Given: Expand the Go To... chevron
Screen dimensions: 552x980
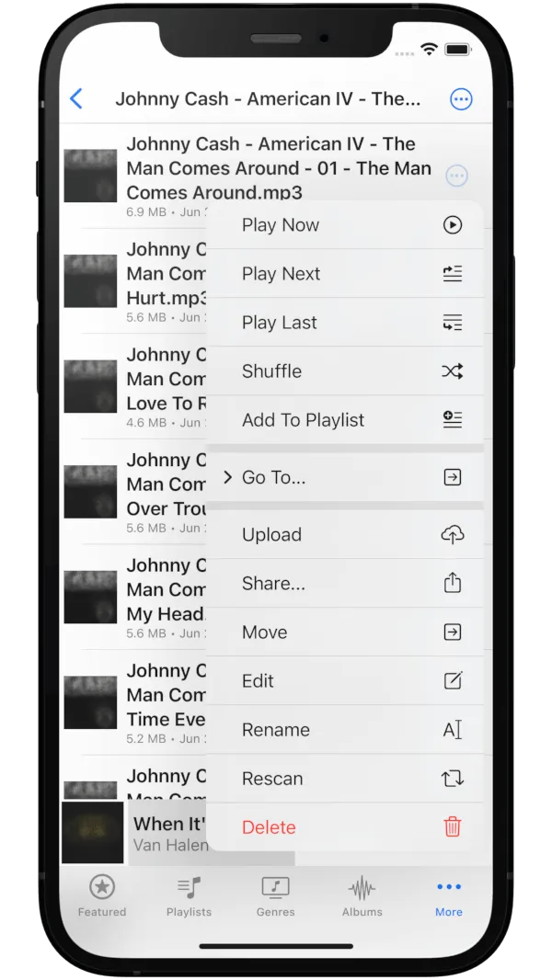Looking at the screenshot, I should tap(227, 477).
